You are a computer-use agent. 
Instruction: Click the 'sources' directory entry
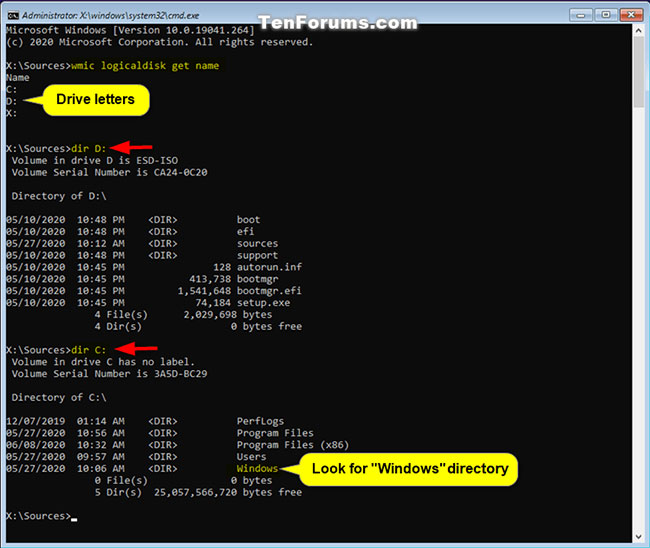257,243
